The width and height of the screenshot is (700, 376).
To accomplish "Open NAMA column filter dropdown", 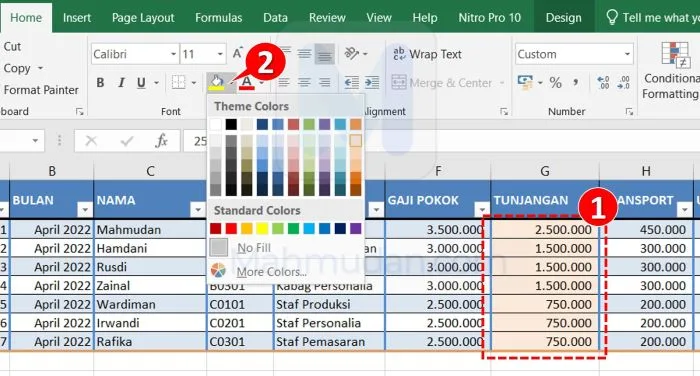I will coord(198,209).
